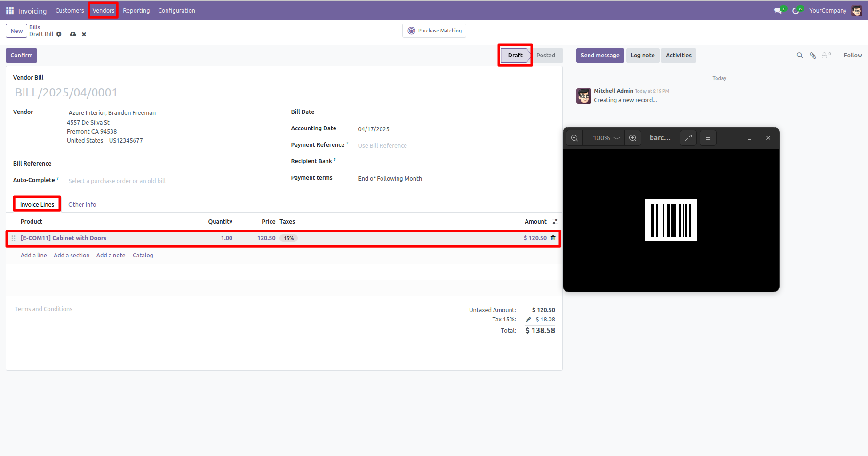This screenshot has height=456, width=868.
Task: Click the Confirm button
Action: [x=22, y=56]
